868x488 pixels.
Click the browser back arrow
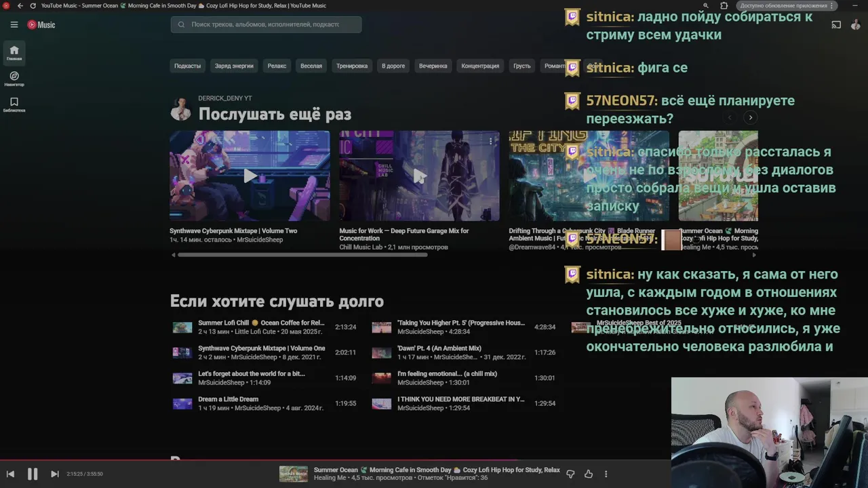tap(20, 5)
